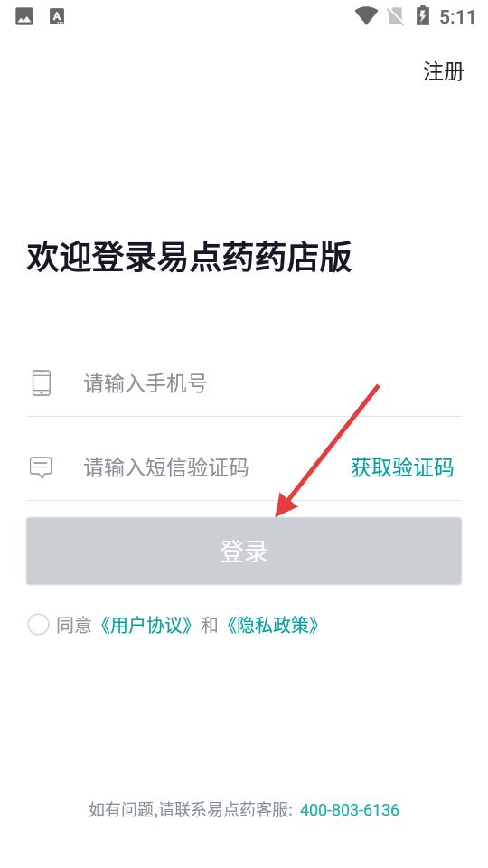Tap the Wi-Fi icon in status bar
Screen dimensions: 488x868
[x=365, y=16]
